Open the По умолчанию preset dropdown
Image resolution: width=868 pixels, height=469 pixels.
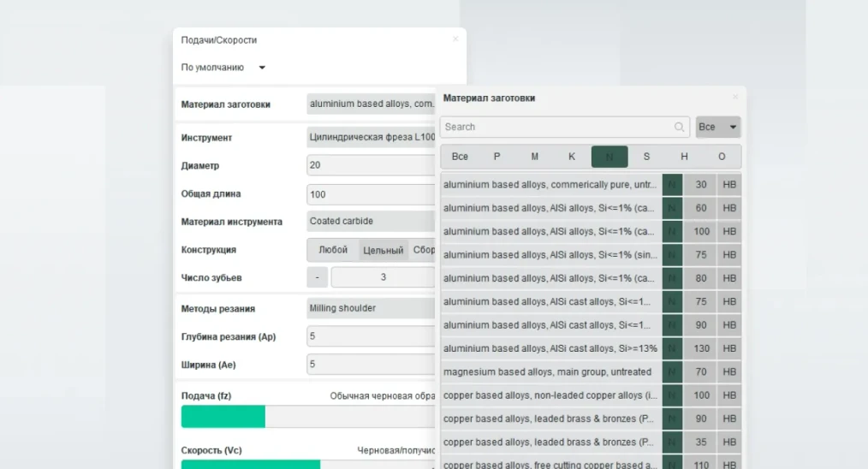223,68
